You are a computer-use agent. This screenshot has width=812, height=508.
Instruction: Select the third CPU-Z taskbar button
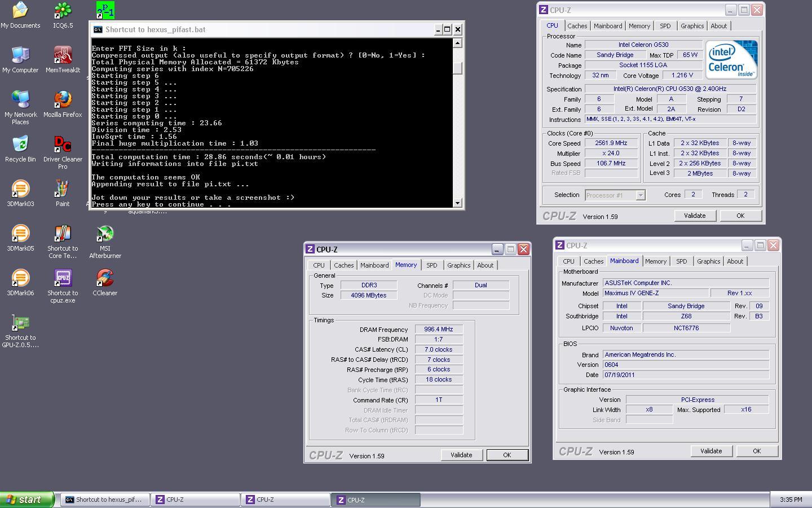(376, 500)
